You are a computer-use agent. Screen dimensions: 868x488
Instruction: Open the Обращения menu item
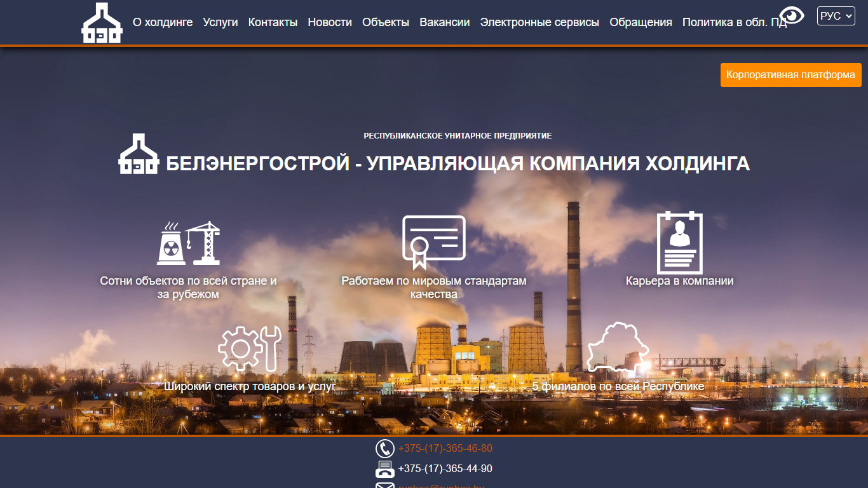coord(641,22)
